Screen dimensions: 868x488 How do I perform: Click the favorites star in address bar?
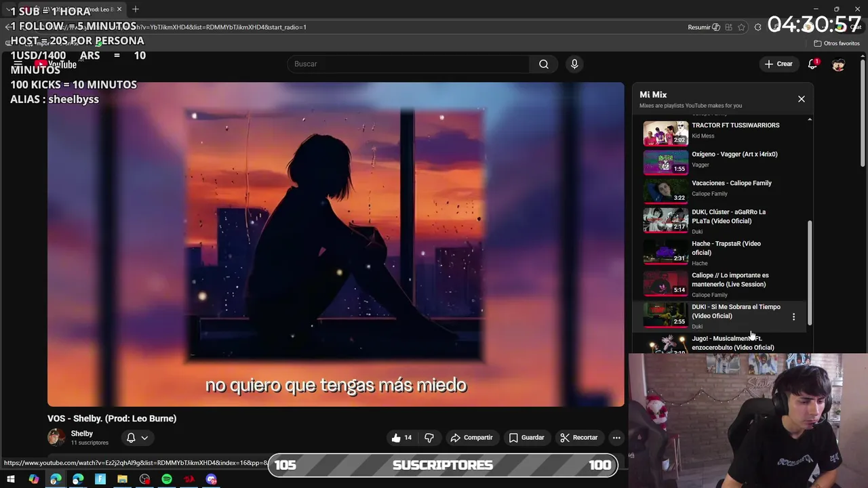[x=741, y=27]
